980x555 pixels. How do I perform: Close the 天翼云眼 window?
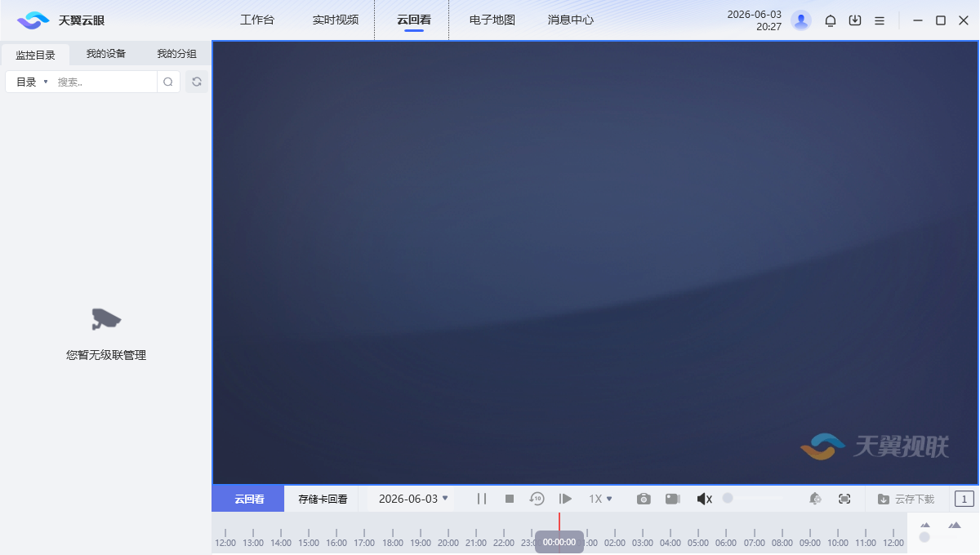(x=964, y=20)
